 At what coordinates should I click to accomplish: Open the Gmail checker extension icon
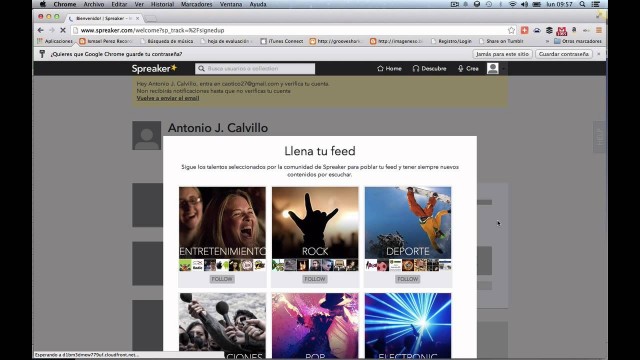[562, 31]
